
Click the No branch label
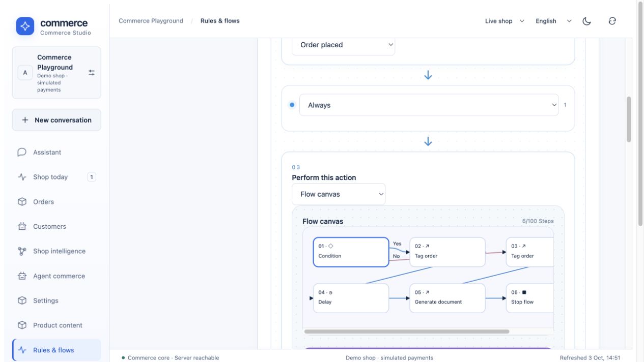397,256
